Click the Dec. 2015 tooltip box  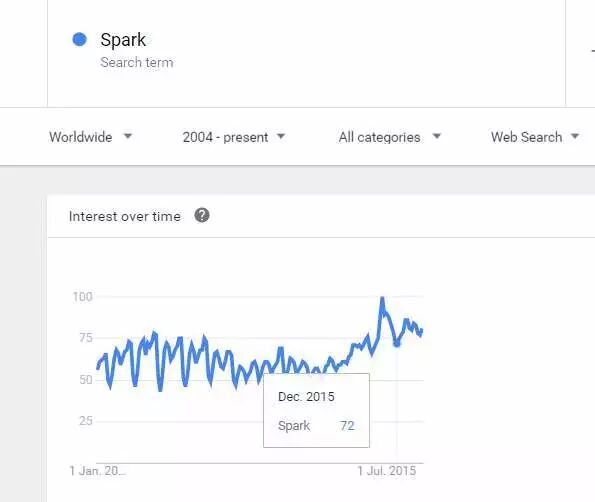pos(316,411)
